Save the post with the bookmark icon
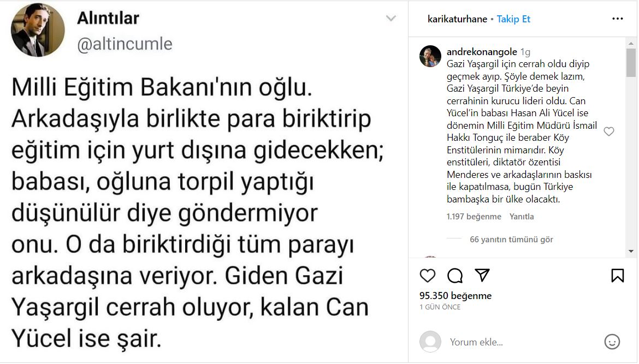The image size is (639, 364). [617, 275]
